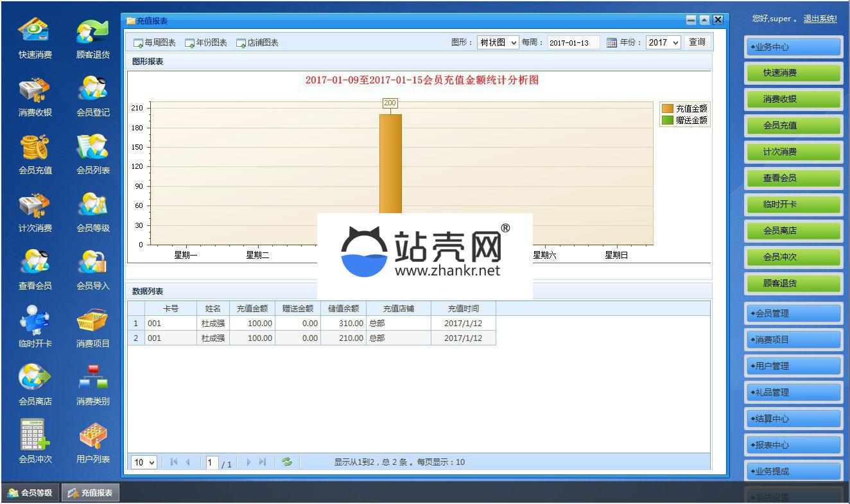The height and width of the screenshot is (504, 850).
Task: Expand the 会员管理 sidebar section
Action: (793, 313)
